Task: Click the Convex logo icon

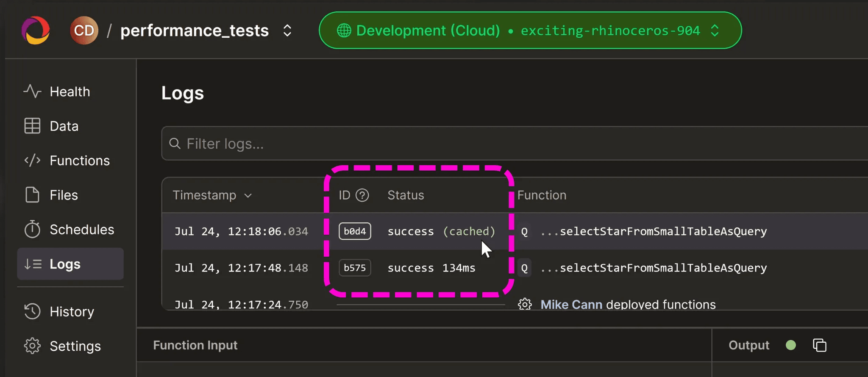Action: [x=36, y=30]
